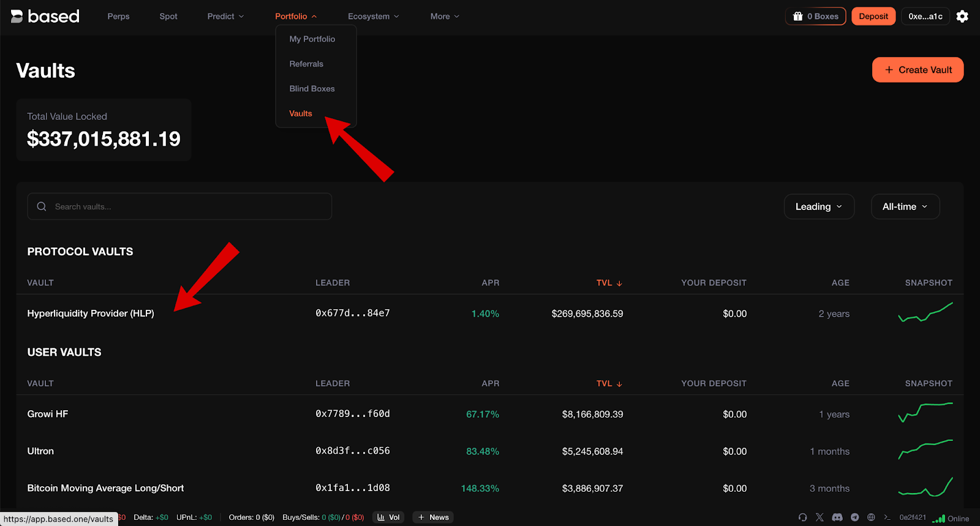Image resolution: width=980 pixels, height=526 pixels.
Task: Click the 67.17% APR value
Action: coord(483,415)
